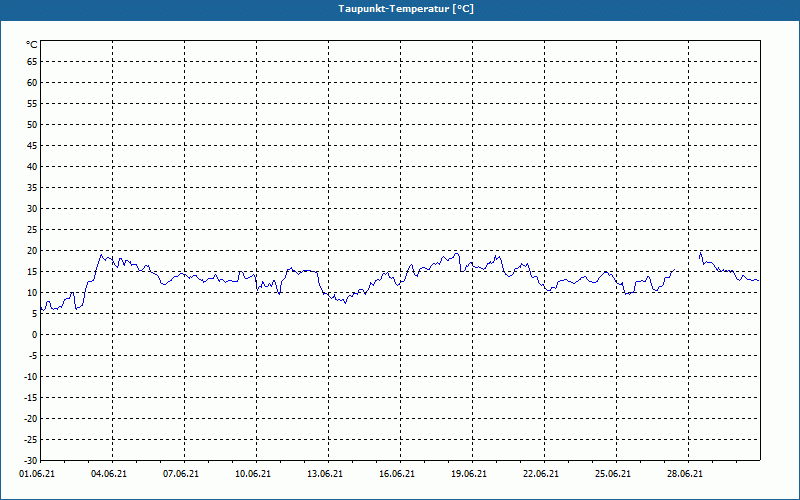Click the 25 y-axis label
800x500 pixels.
click(32, 230)
